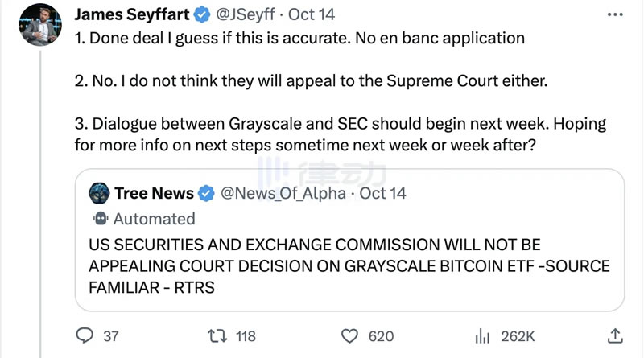Viewport: 644px width, 358px height.
Task: Click the reply speech bubble icon
Action: tap(85, 335)
